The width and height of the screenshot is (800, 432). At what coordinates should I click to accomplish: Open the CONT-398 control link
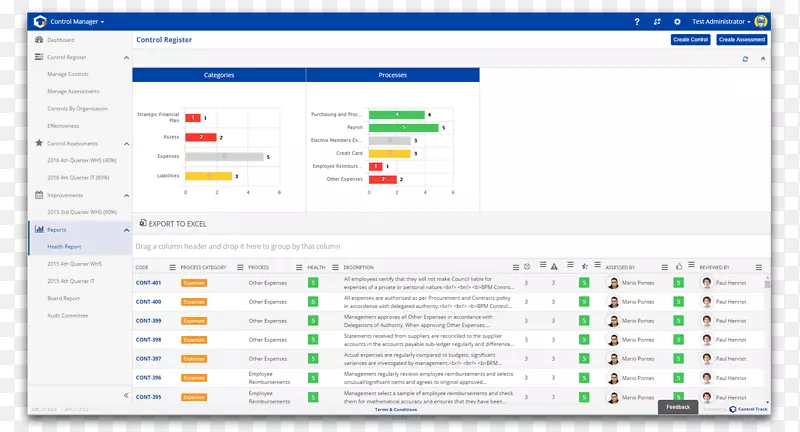pos(148,340)
